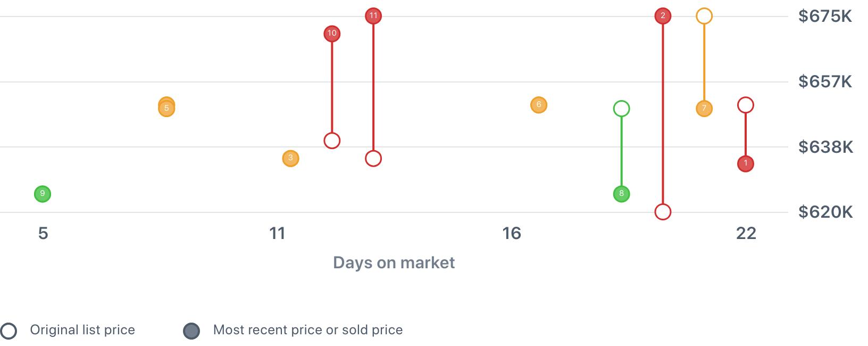Screen dimensions: 868x346
Task: Click the Days on market axis label
Action: tap(394, 262)
